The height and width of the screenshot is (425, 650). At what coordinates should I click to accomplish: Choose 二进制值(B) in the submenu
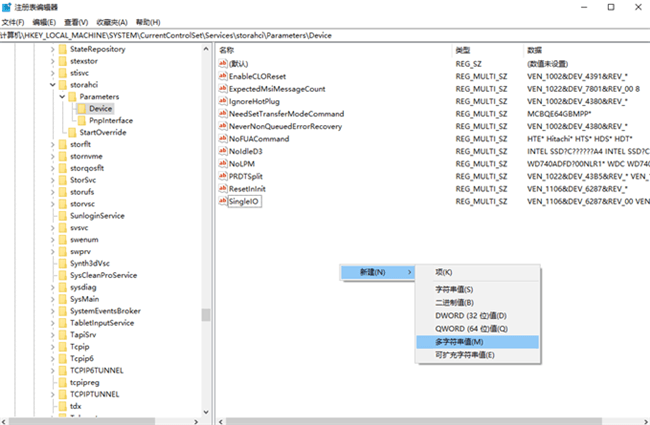point(478,302)
